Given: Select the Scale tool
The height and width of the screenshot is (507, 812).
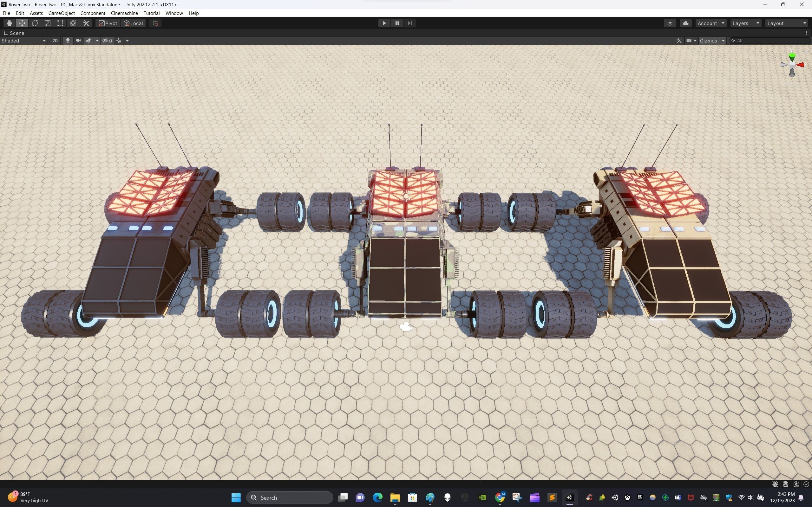Looking at the screenshot, I should tap(47, 23).
